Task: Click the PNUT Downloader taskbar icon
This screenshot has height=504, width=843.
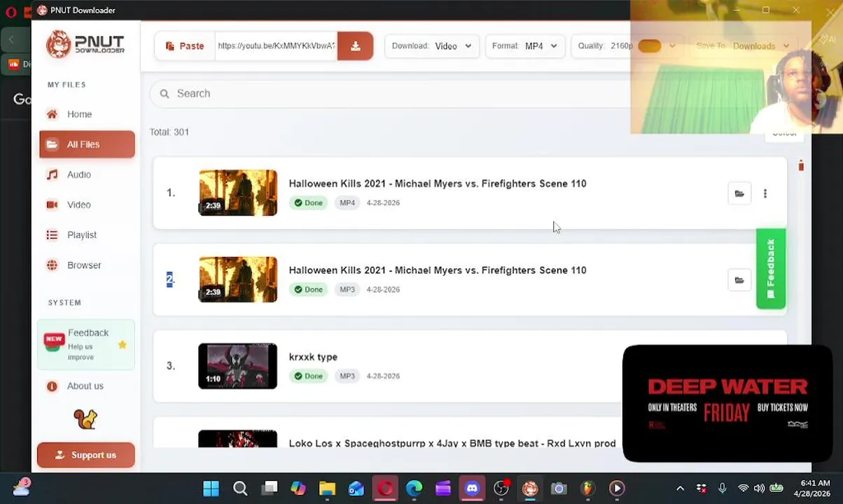Action: click(x=530, y=488)
